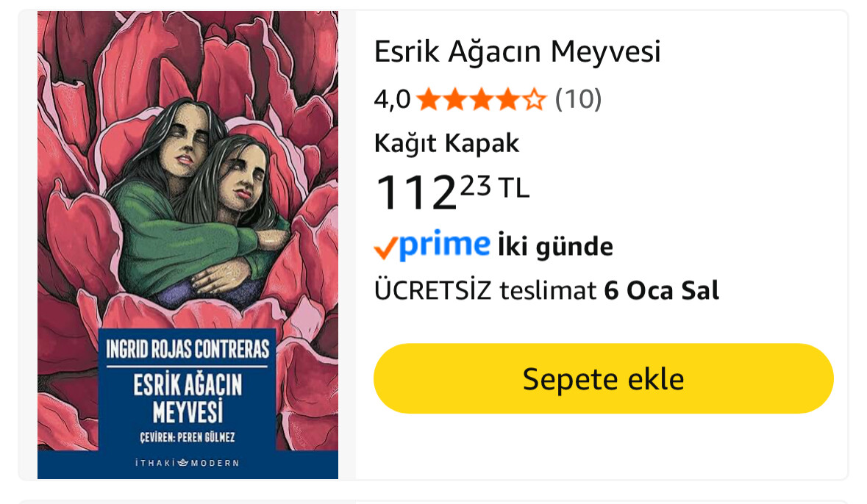Click the 6 Oca Sal delivery date
Viewport: 867px width, 504px height.
[x=661, y=291]
